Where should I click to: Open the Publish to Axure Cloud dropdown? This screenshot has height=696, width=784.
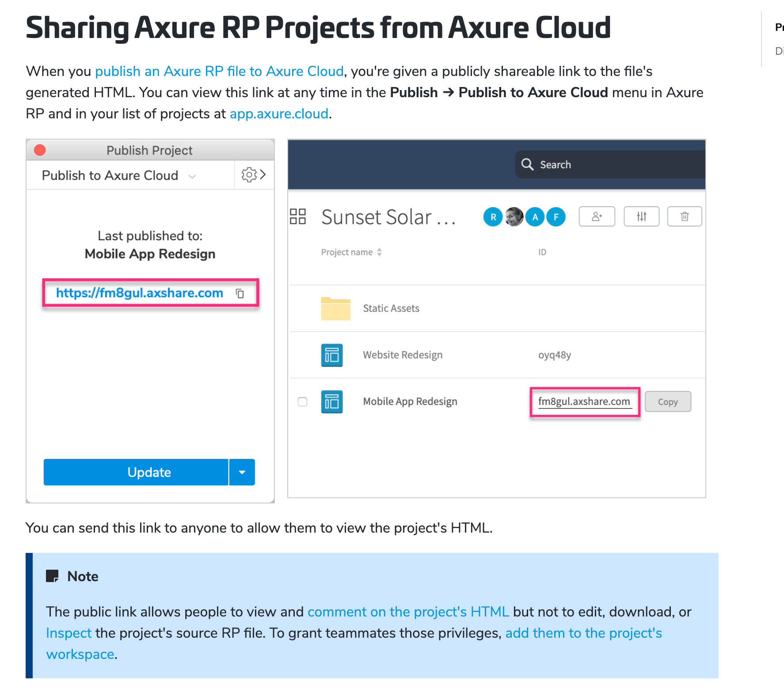pyautogui.click(x=192, y=175)
